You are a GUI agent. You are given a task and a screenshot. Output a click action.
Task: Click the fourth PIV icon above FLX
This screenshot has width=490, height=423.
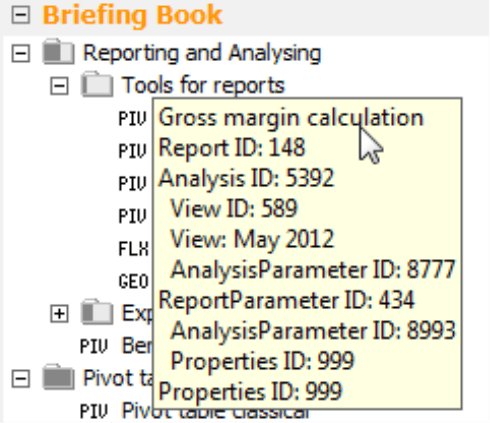tap(132, 216)
